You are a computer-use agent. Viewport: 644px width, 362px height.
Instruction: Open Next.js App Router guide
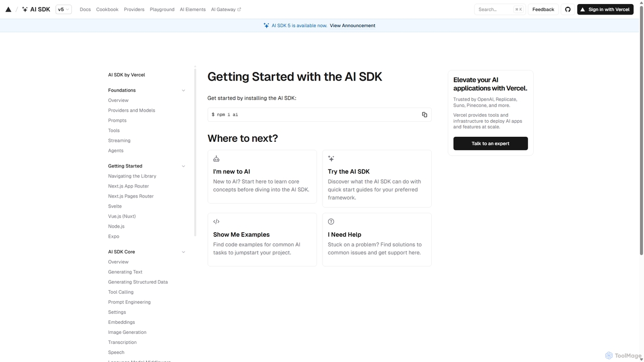pos(128,187)
